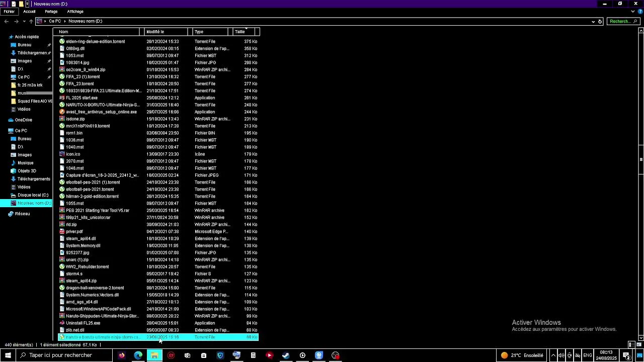Screen dimensions: 644x362
Task: Open Microsoft Edge from the taskbar
Action: point(138,355)
